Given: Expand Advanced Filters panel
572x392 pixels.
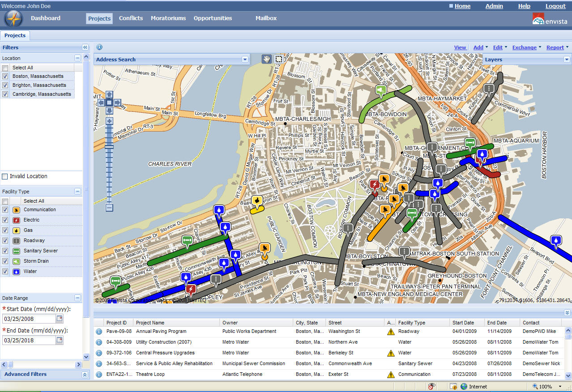Looking at the screenshot, I should click(x=85, y=375).
